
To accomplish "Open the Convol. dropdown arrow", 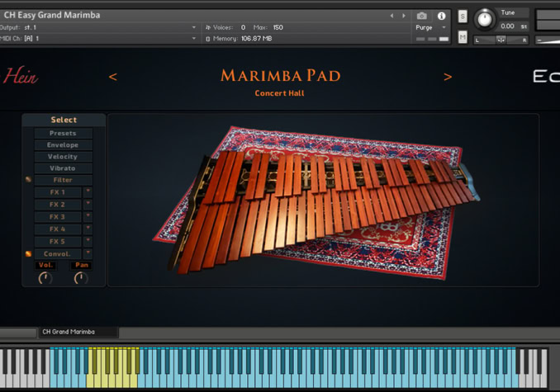I will pyautogui.click(x=88, y=253).
